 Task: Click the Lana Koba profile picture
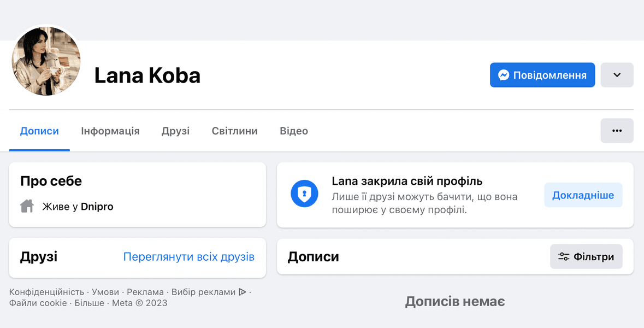46,61
